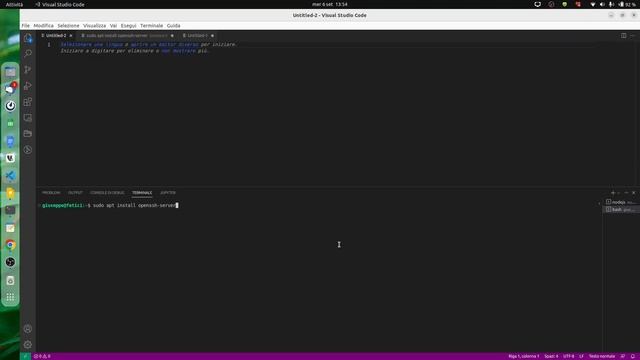
Task: Switch to the Output panel tab
Action: (75, 193)
